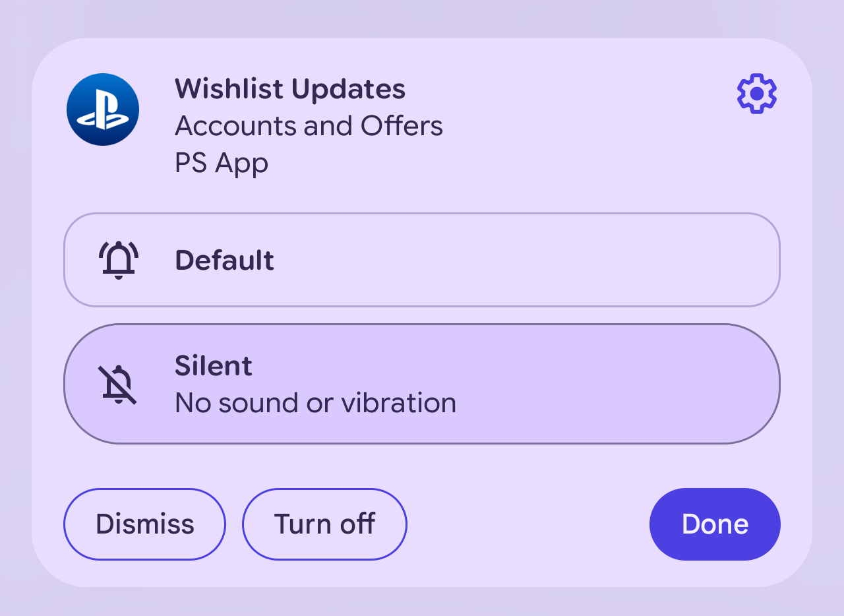Click the crossed-out bell icon
The height and width of the screenshot is (616, 844).
pos(118,384)
